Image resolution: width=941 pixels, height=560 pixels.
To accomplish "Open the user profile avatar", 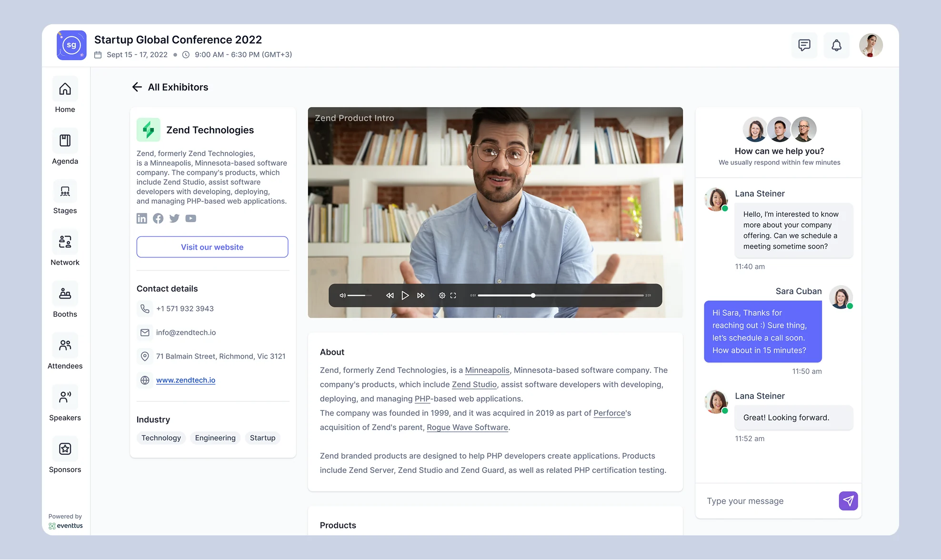I will (871, 45).
